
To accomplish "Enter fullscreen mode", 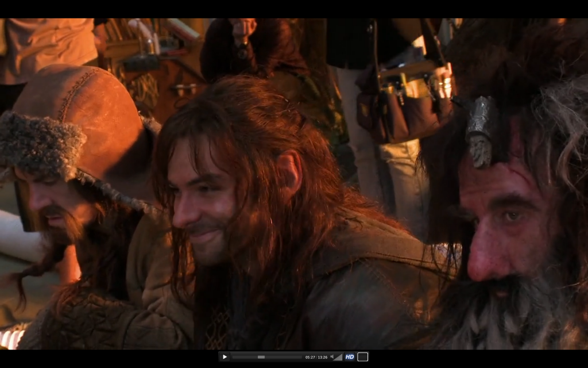I will coord(363,356).
